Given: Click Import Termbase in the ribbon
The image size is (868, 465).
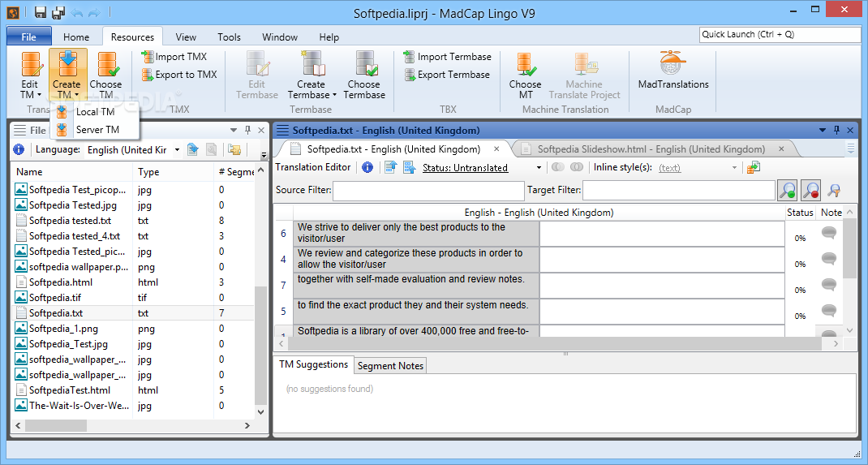Looking at the screenshot, I should tap(447, 57).
